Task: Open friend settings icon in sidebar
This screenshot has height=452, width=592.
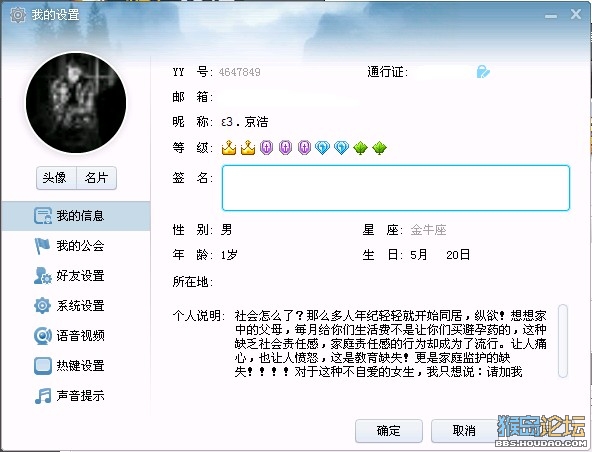Action: tap(42, 276)
